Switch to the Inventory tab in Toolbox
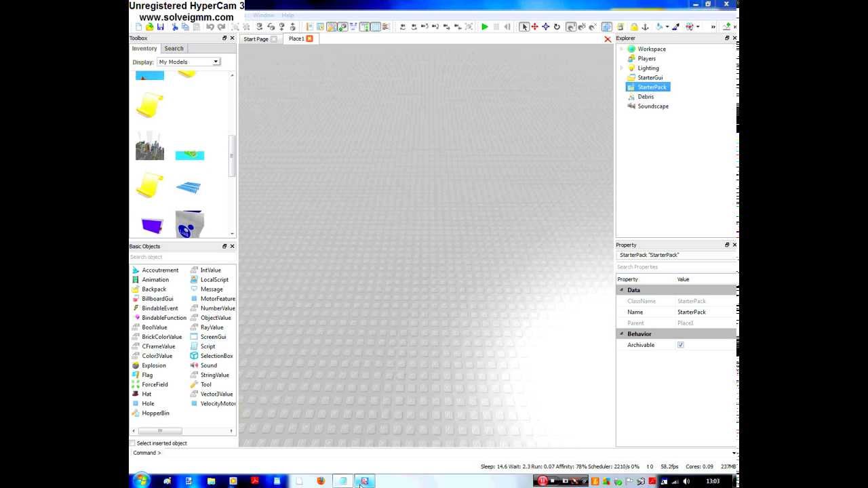The width and height of the screenshot is (868, 488). pos(144,49)
